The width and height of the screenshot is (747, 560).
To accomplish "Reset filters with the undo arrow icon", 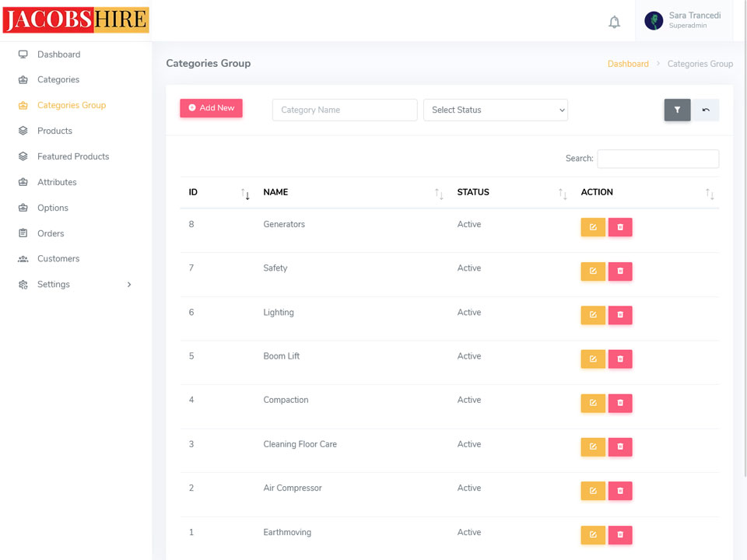I will tap(706, 110).
